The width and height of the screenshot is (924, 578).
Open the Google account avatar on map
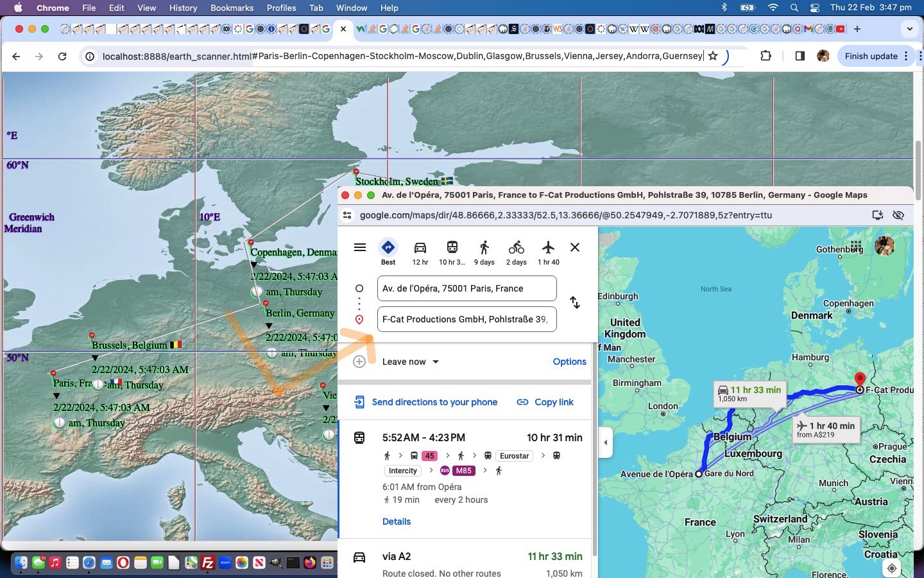885,246
